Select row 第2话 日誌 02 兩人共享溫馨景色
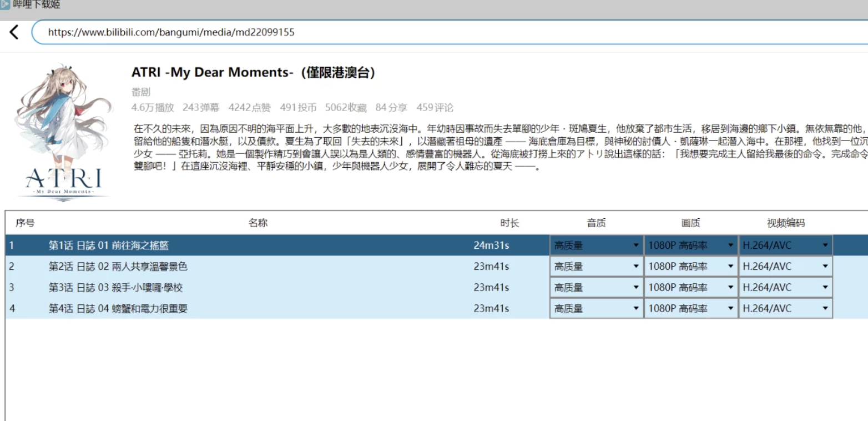The image size is (868, 421). [x=437, y=267]
